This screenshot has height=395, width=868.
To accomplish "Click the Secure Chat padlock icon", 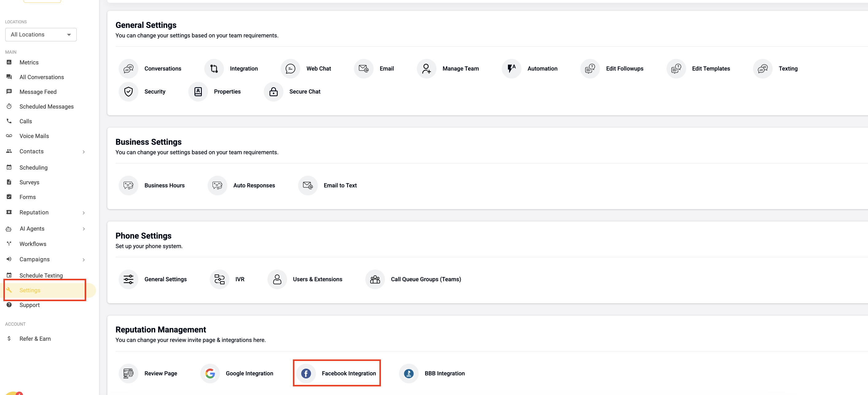I will pyautogui.click(x=274, y=92).
